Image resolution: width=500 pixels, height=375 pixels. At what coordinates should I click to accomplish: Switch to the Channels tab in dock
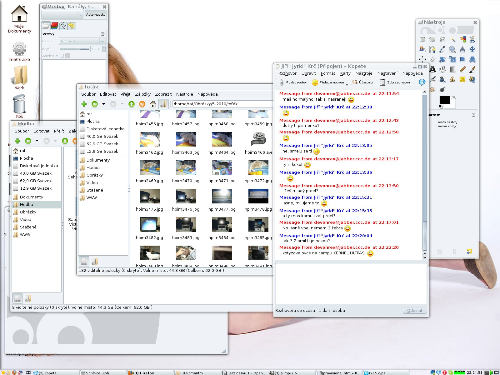click(54, 25)
